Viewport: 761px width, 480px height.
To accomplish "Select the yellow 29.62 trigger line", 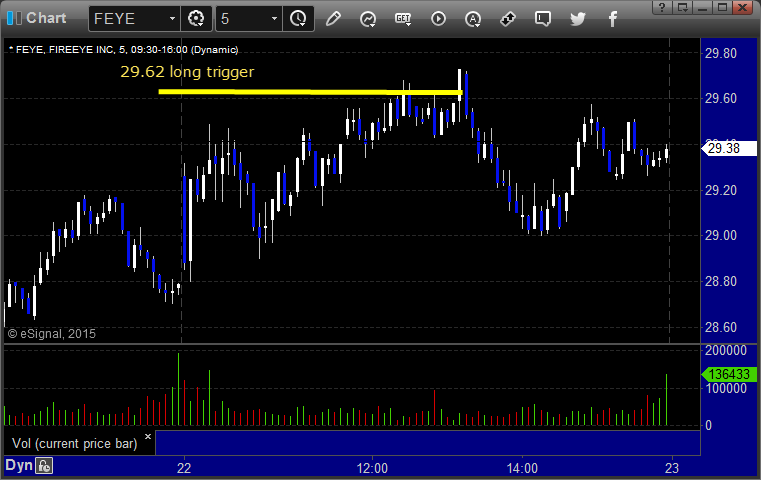I will click(311, 91).
